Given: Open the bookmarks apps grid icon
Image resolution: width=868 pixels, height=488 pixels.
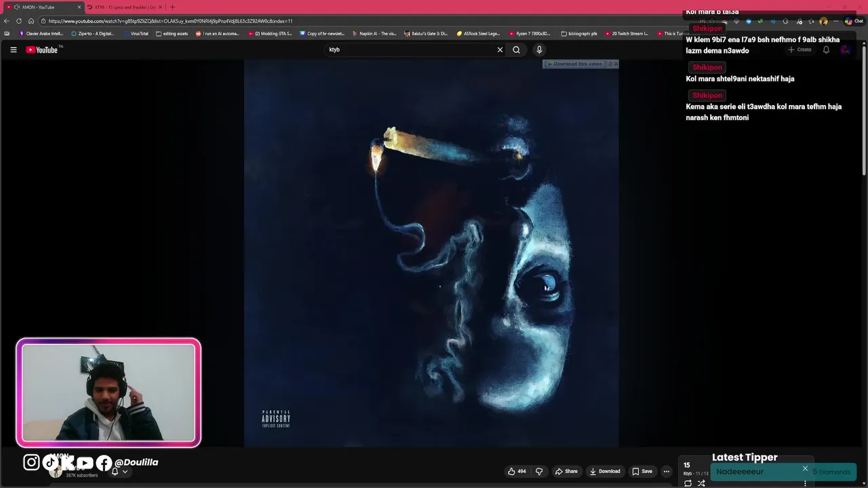Looking at the screenshot, I should tap(7, 33).
